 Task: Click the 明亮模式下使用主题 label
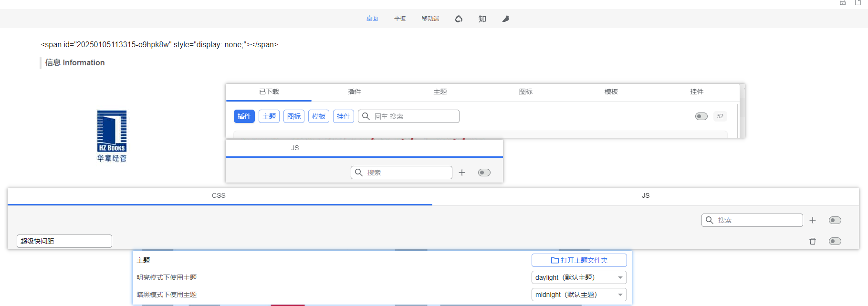point(167,277)
